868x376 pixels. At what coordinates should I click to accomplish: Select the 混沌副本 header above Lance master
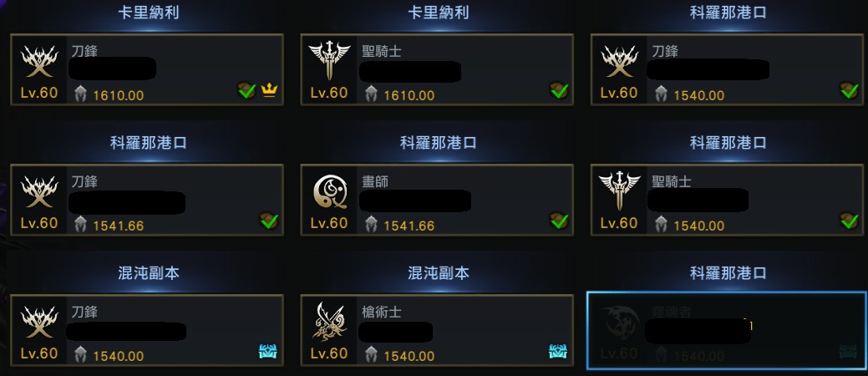coord(438,273)
